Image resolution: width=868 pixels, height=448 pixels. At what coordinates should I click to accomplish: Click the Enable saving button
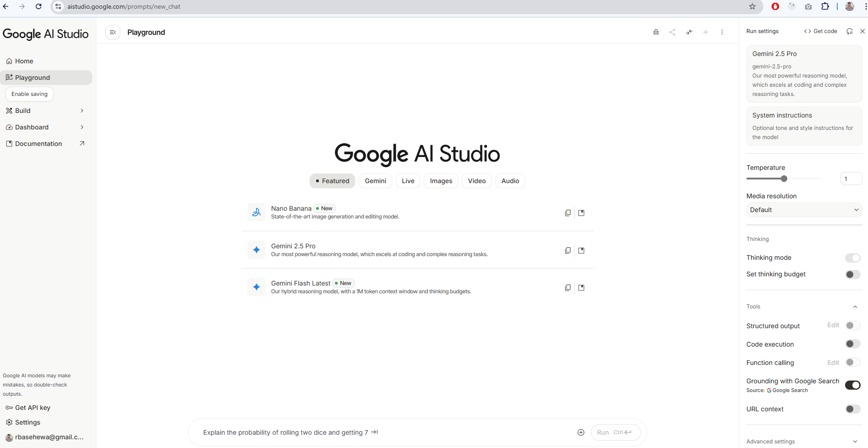coord(29,94)
